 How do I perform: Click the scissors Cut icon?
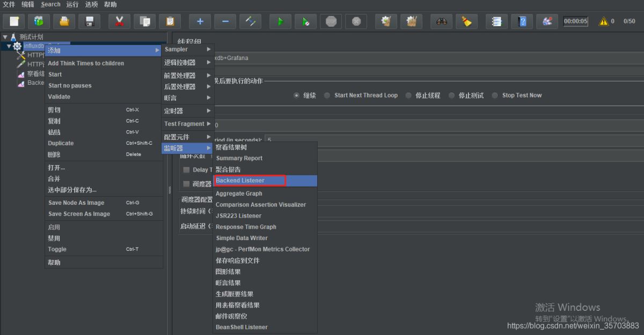pyautogui.click(x=119, y=21)
